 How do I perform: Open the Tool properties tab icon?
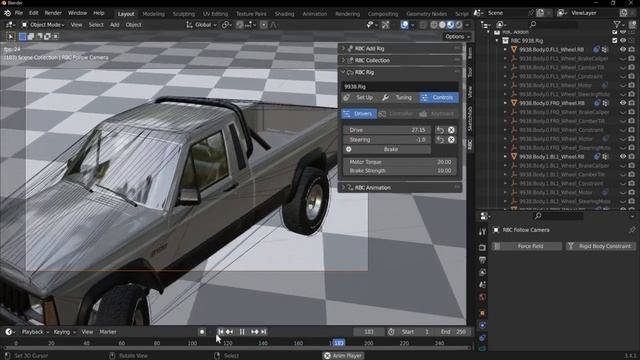pyautogui.click(x=482, y=232)
